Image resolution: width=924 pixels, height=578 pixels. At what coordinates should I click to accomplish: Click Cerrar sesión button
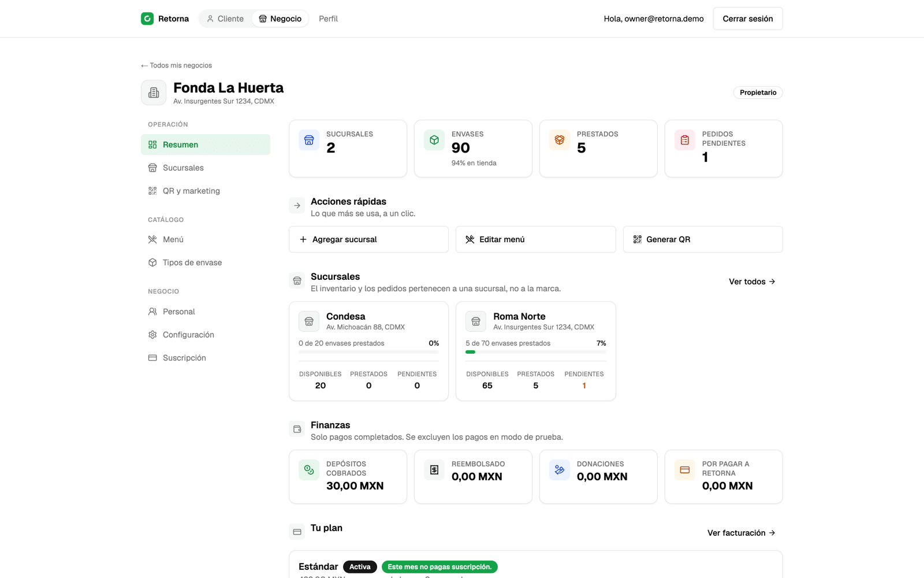(x=748, y=18)
